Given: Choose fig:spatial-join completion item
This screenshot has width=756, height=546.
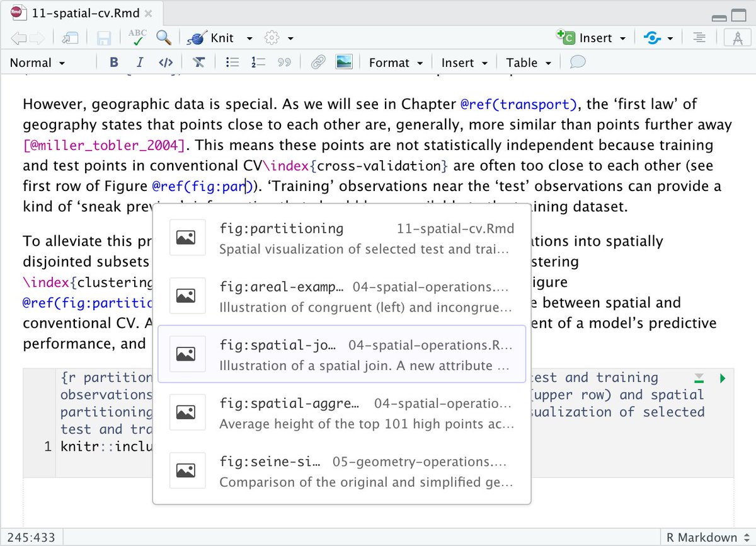Looking at the screenshot, I should coord(341,354).
